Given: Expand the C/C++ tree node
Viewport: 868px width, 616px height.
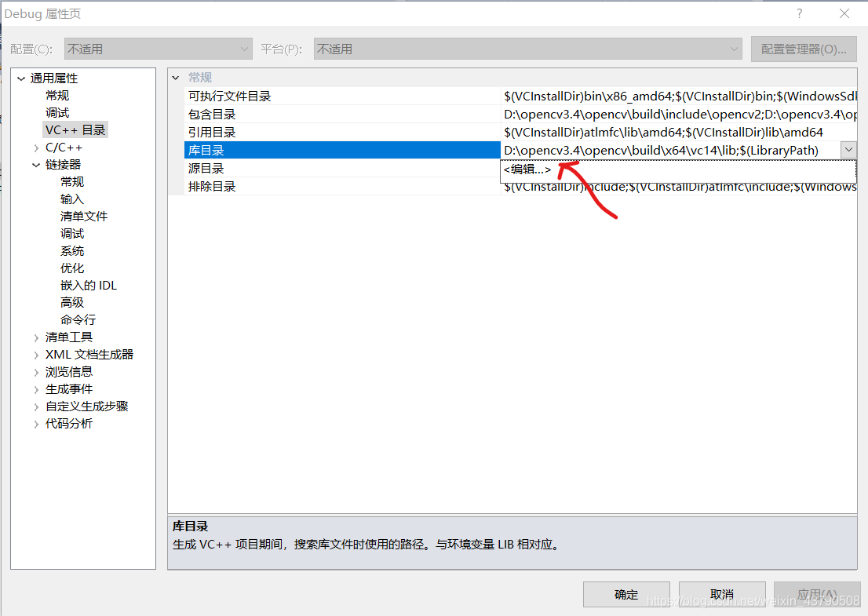Looking at the screenshot, I should pyautogui.click(x=36, y=148).
